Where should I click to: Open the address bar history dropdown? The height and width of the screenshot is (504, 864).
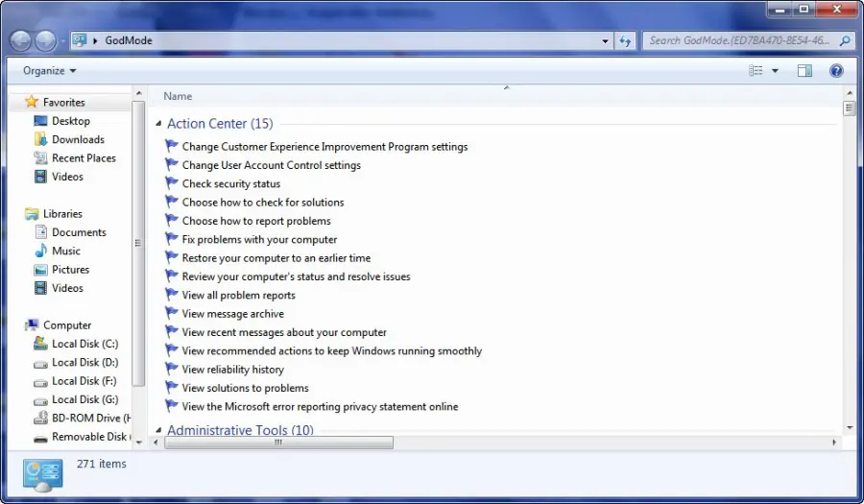(605, 40)
